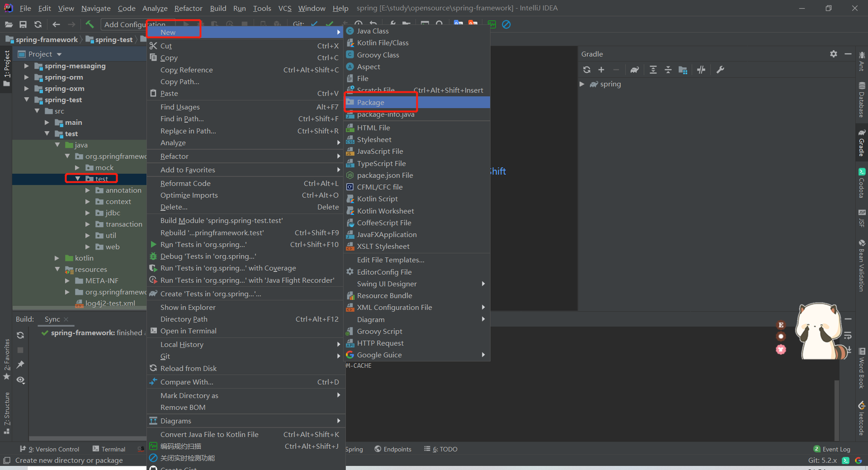
Task: Navigate back with the left arrow icon
Action: click(56, 24)
